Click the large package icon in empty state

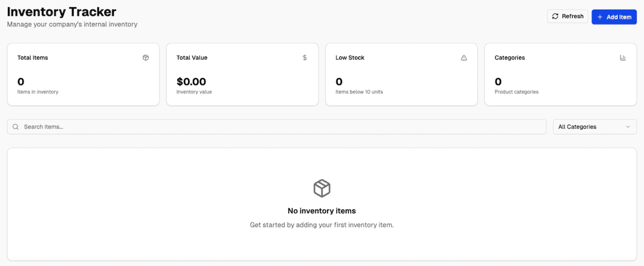[322, 188]
